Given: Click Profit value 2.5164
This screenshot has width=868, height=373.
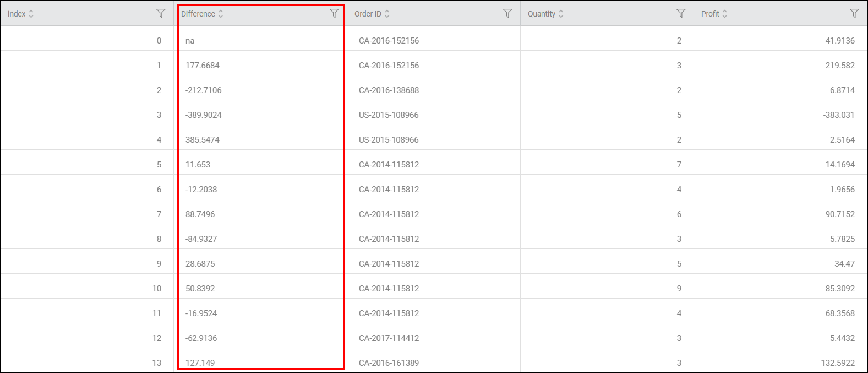Looking at the screenshot, I should pos(842,140).
